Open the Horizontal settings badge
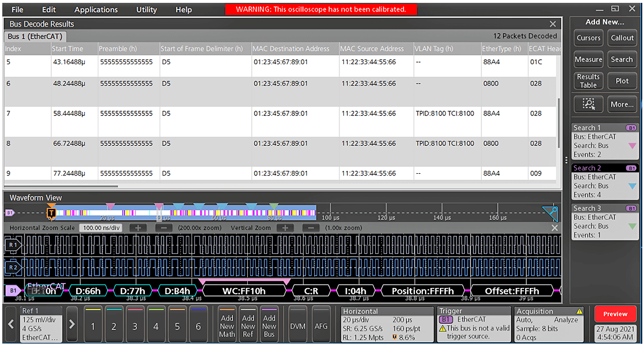Screen dimensions: 644x346 pos(387,324)
